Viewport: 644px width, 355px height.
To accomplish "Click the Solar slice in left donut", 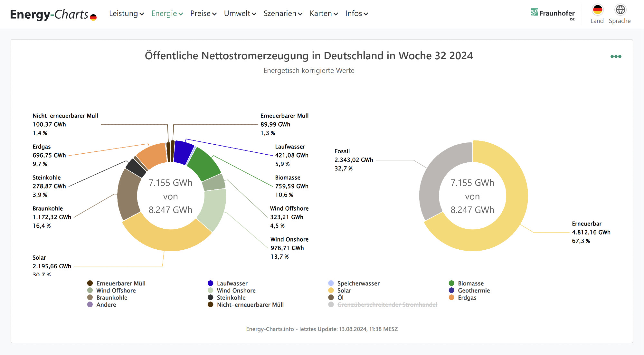I will 167,240.
